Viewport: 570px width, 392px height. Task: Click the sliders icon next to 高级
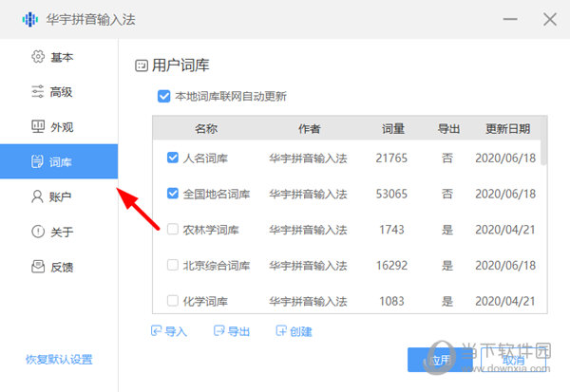coord(38,91)
